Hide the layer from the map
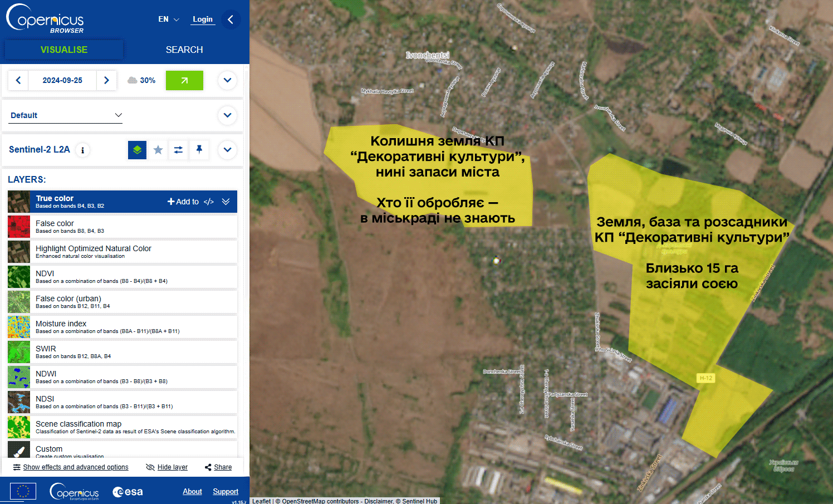This screenshot has width=833, height=504. pos(166,467)
